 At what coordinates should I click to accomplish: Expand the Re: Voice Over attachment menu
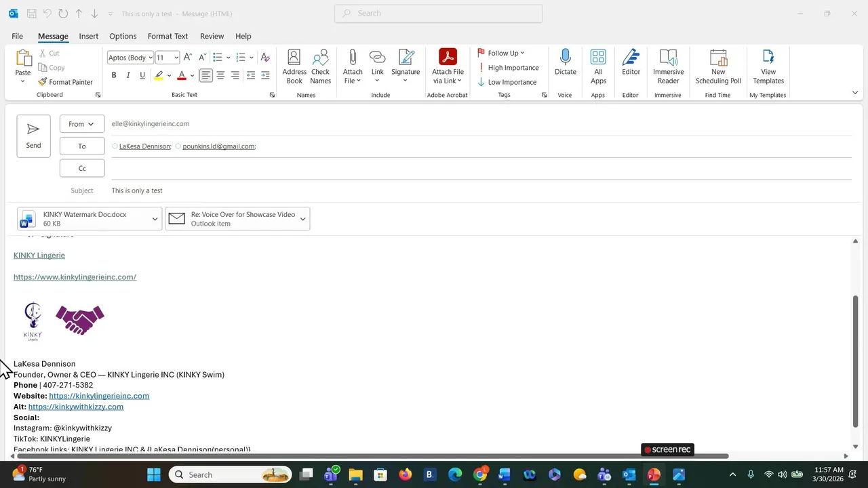click(302, 219)
